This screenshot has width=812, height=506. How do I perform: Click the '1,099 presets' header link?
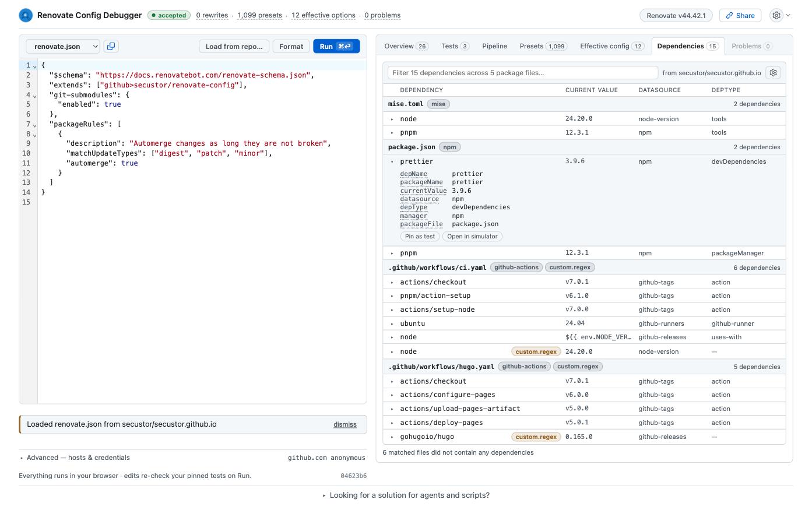point(259,15)
